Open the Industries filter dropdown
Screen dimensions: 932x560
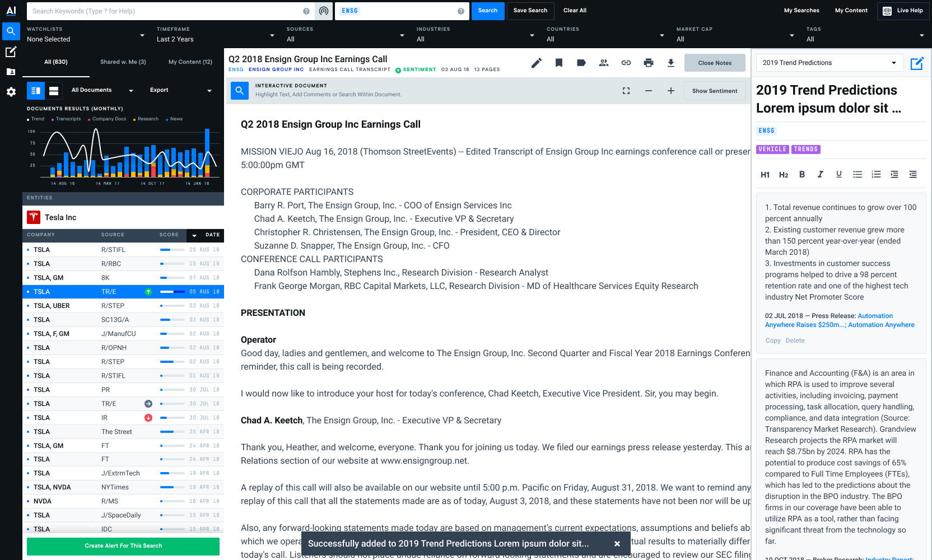tap(476, 35)
